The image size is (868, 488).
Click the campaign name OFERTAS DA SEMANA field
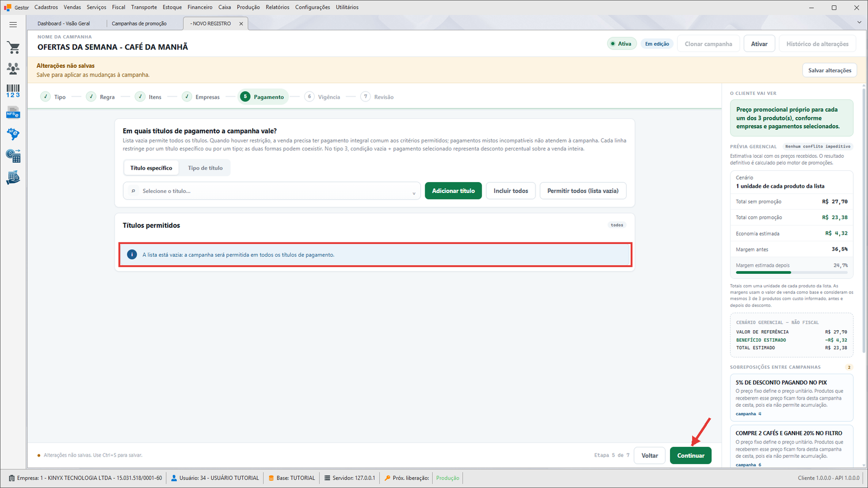(x=113, y=47)
